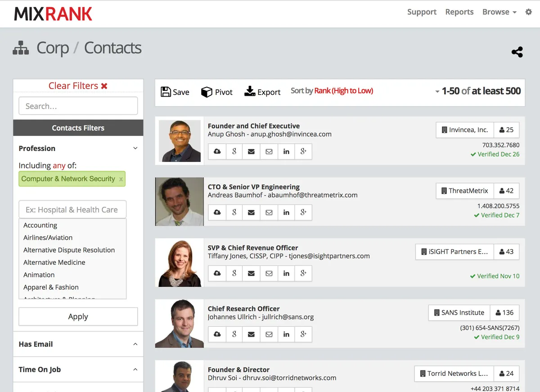
Task: Show 136 people count at SANS Institute
Action: pyautogui.click(x=504, y=312)
